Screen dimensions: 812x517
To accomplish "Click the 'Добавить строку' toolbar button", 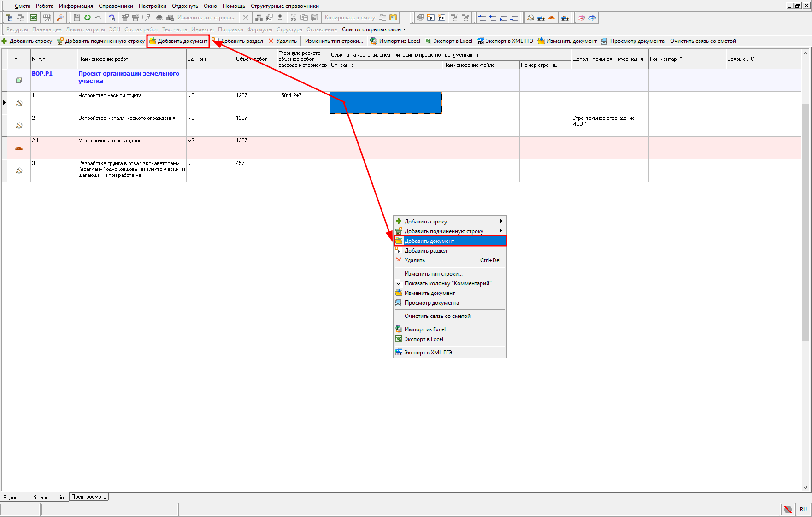I will pos(27,41).
